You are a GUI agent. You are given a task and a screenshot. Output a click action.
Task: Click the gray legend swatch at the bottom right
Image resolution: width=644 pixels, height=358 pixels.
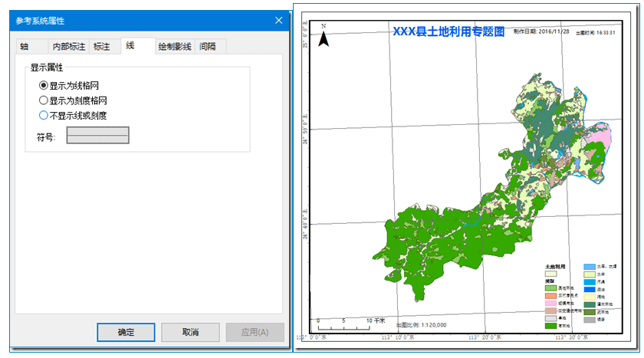(591, 319)
